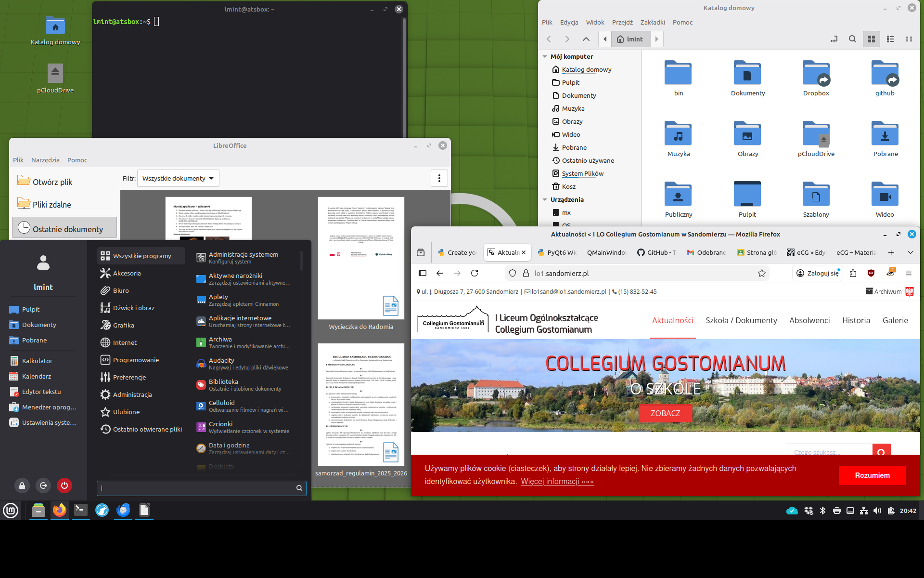Bookmark the current page with the star
This screenshot has width=924, height=578.
point(762,273)
